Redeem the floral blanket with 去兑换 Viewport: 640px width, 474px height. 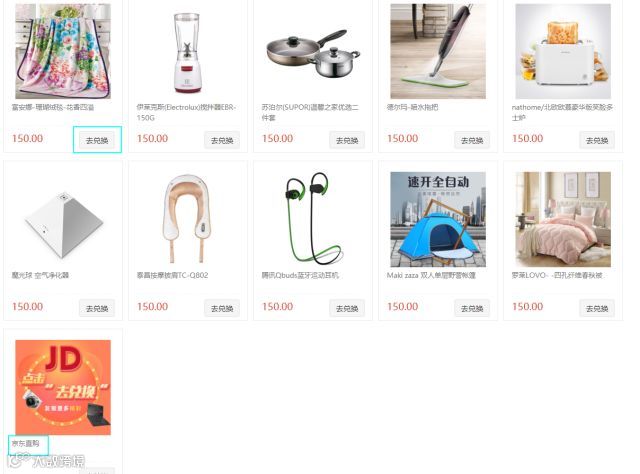97,140
